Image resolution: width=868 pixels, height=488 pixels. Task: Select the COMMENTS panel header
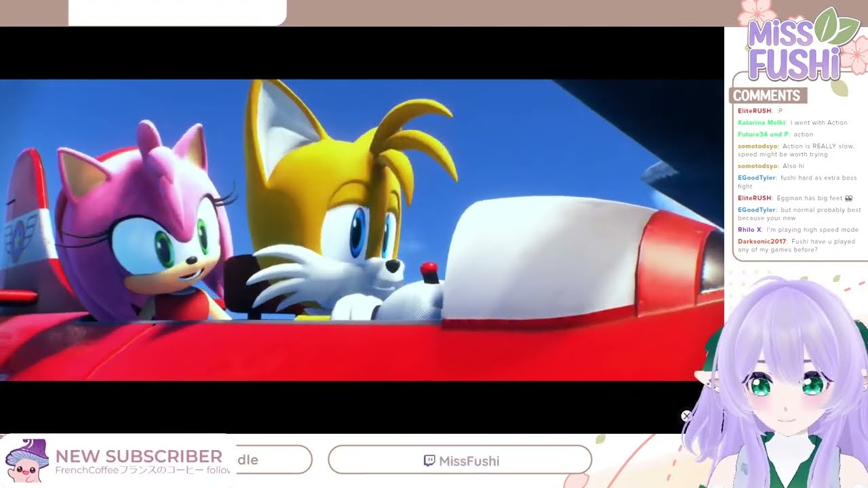[768, 96]
